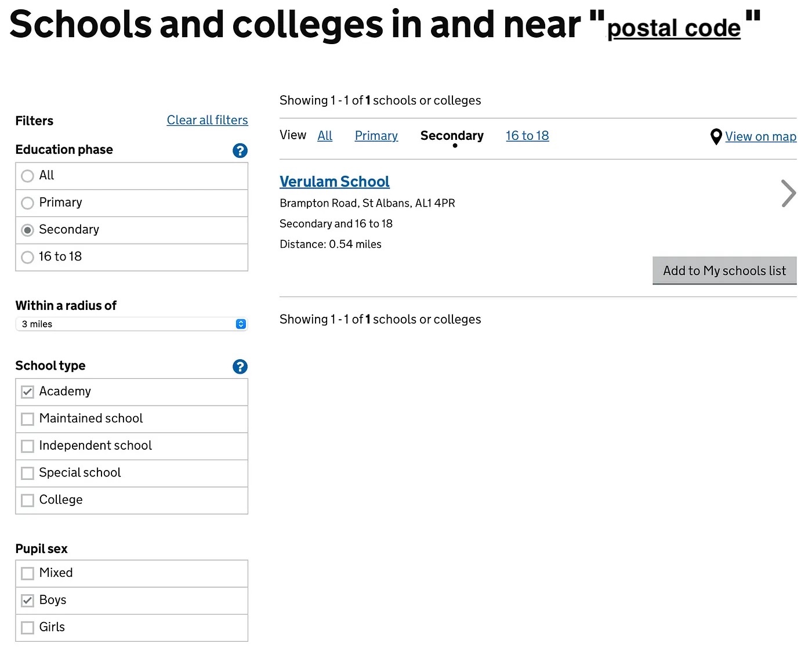Switch to the Primary view tab
This screenshot has height=647, width=812.
tap(376, 136)
